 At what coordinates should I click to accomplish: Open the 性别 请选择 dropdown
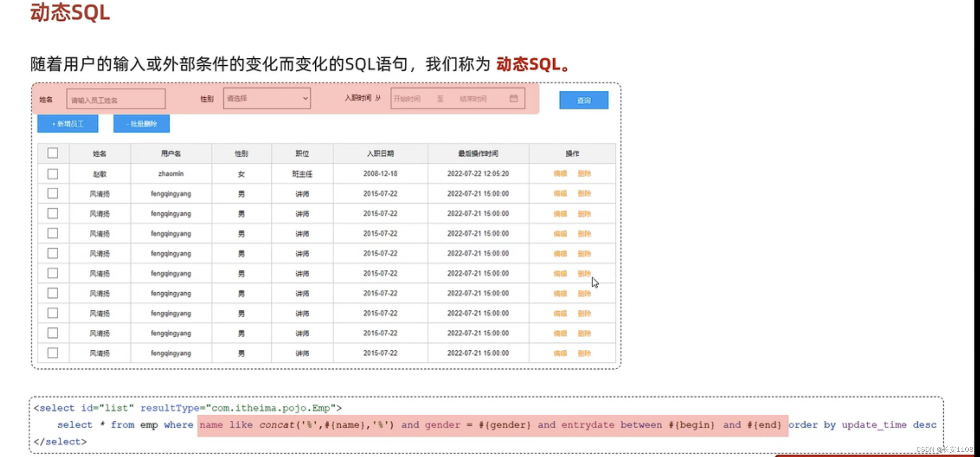[267, 99]
